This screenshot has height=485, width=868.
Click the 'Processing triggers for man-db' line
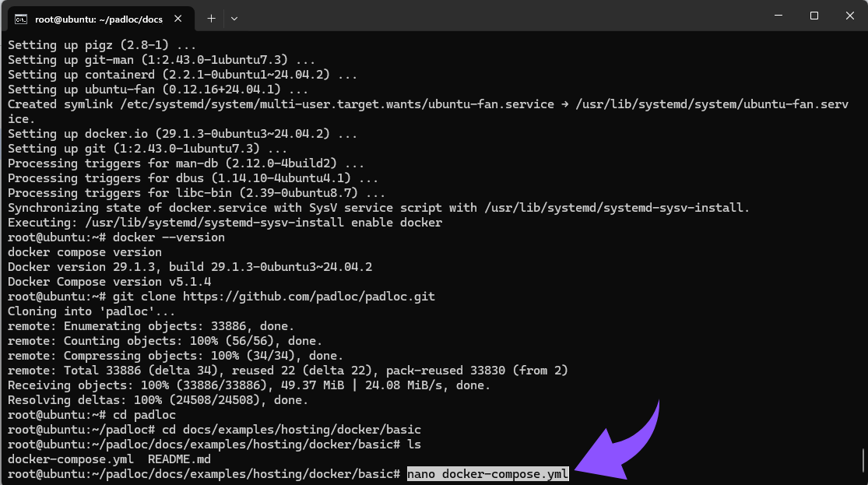[186, 163]
